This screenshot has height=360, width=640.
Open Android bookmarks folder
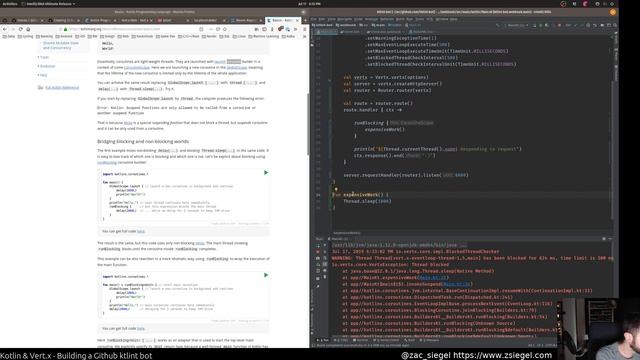pos(64,36)
